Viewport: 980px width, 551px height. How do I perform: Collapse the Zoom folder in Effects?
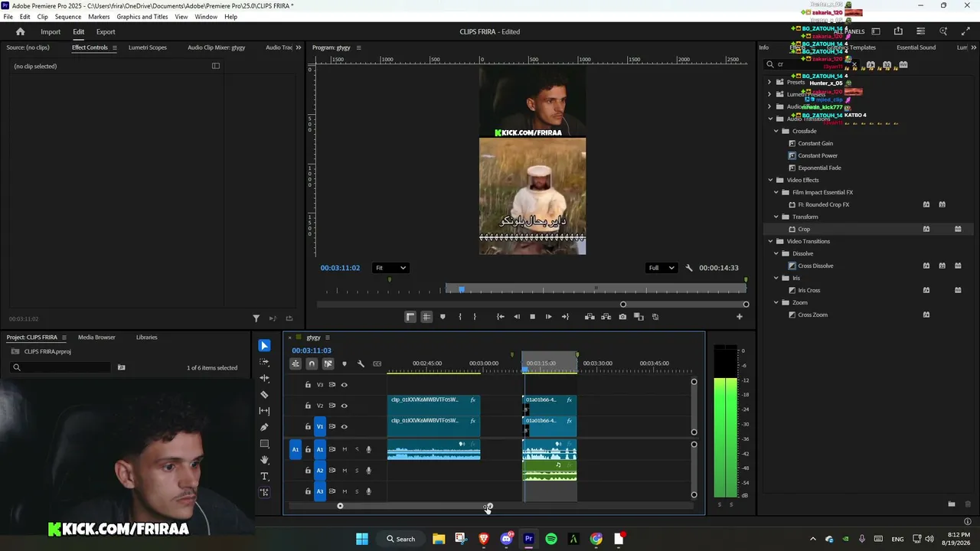776,302
